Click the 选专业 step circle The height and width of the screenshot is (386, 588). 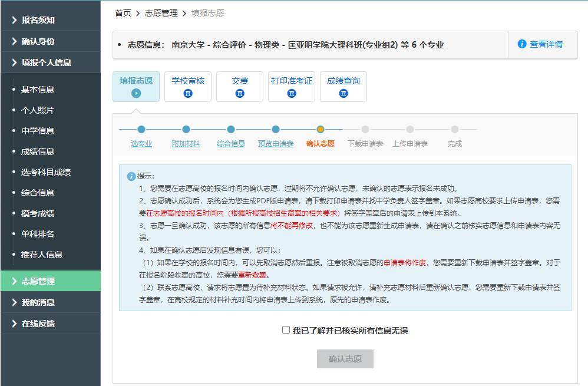pyautogui.click(x=141, y=129)
